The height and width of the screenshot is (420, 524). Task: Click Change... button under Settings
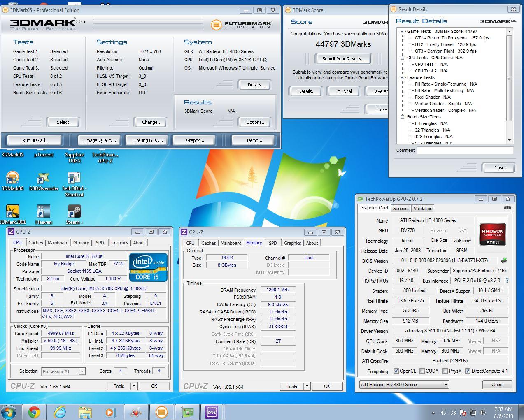151,122
